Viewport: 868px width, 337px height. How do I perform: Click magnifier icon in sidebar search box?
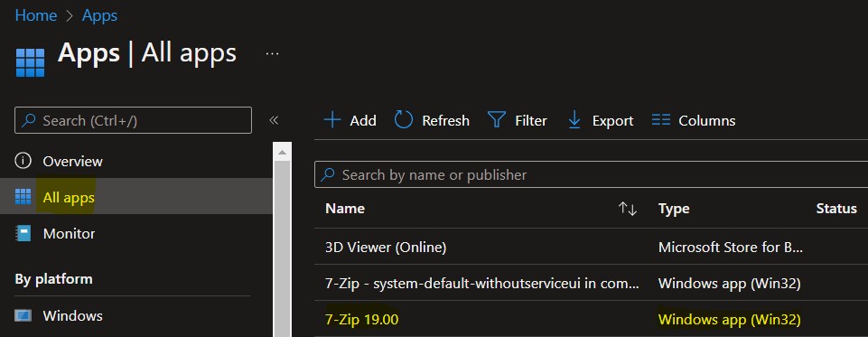29,120
